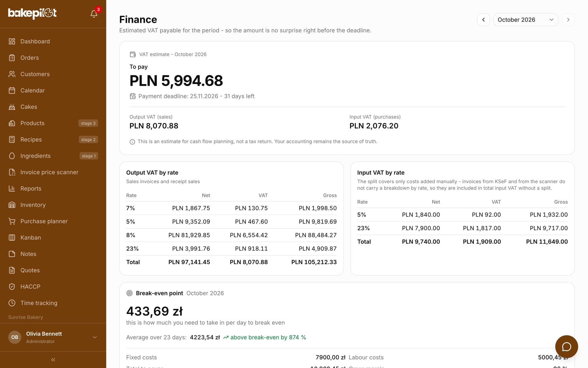Image resolution: width=588 pixels, height=368 pixels.
Task: Click the bakepilot logo
Action: pos(32,13)
